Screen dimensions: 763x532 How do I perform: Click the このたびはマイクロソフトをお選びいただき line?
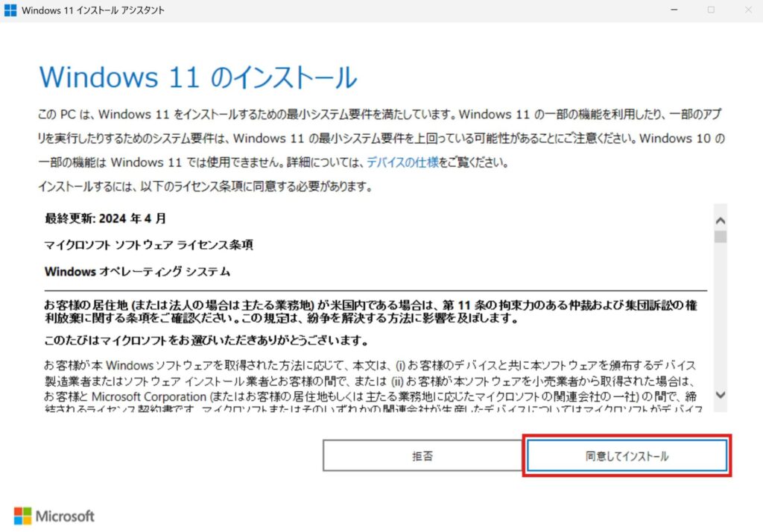206,341
